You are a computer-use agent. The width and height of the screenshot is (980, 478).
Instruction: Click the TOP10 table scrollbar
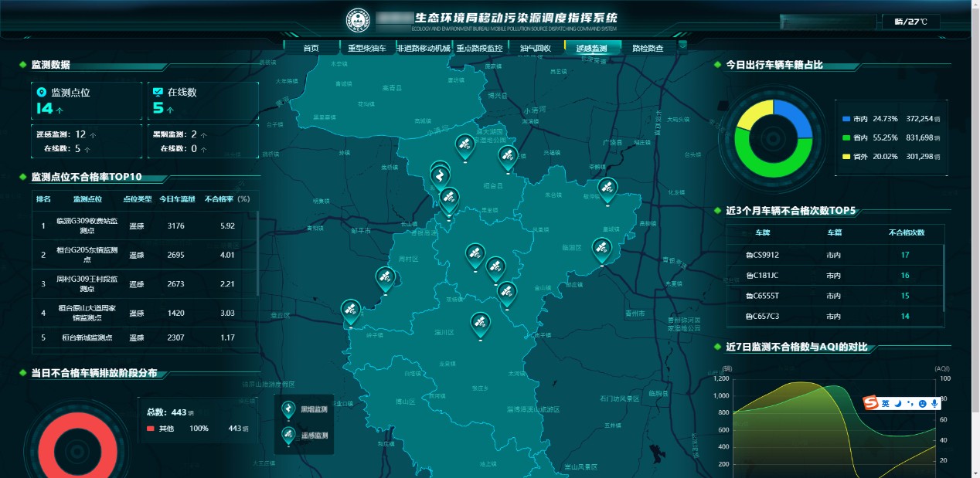pyautogui.click(x=258, y=252)
